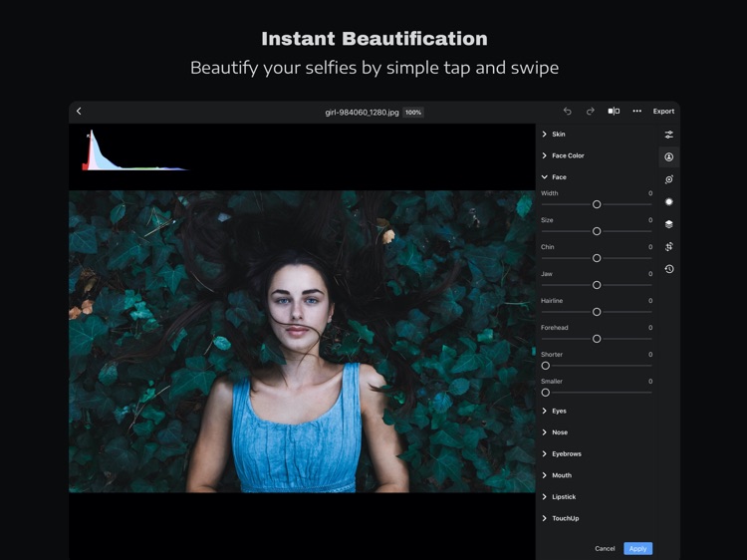Screen dimensions: 747x560
Task: Click the Chin slider handle
Action: click(597, 258)
